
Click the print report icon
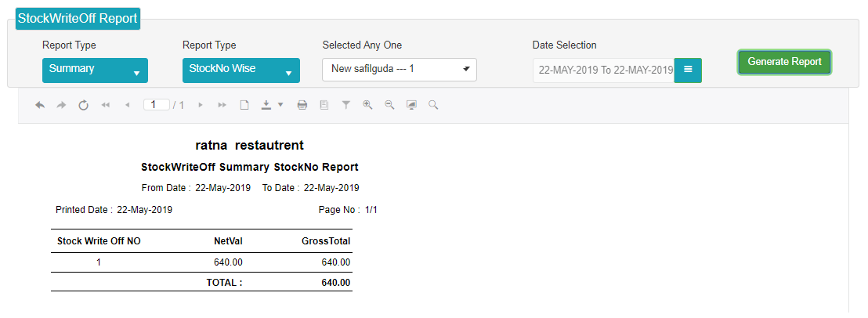point(302,104)
